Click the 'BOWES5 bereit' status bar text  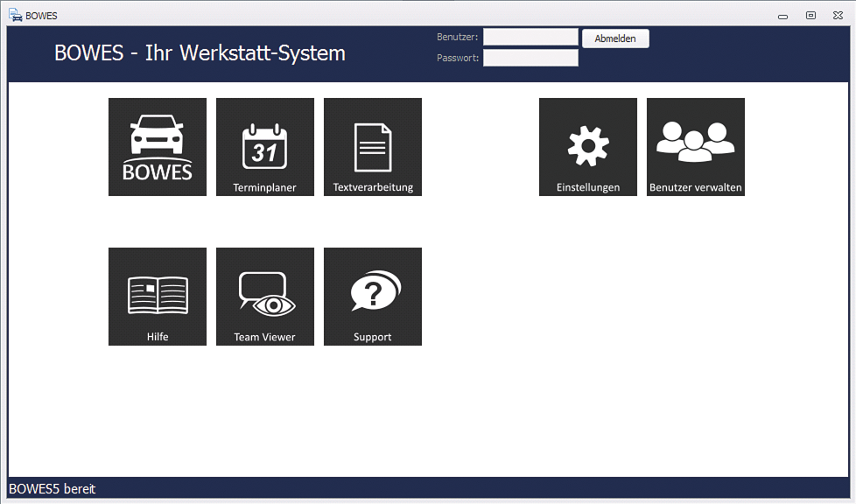click(x=53, y=488)
